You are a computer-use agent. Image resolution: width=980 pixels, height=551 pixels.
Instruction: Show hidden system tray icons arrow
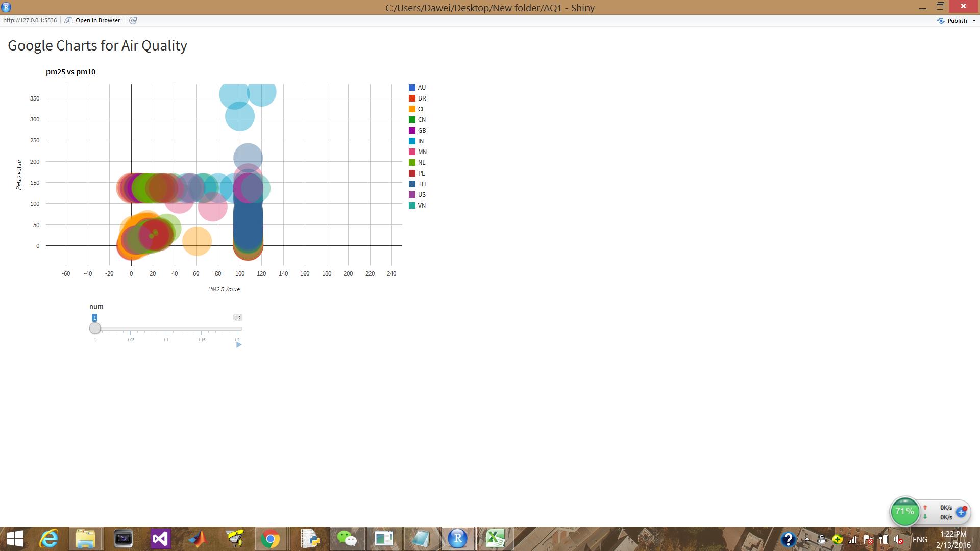(x=807, y=539)
